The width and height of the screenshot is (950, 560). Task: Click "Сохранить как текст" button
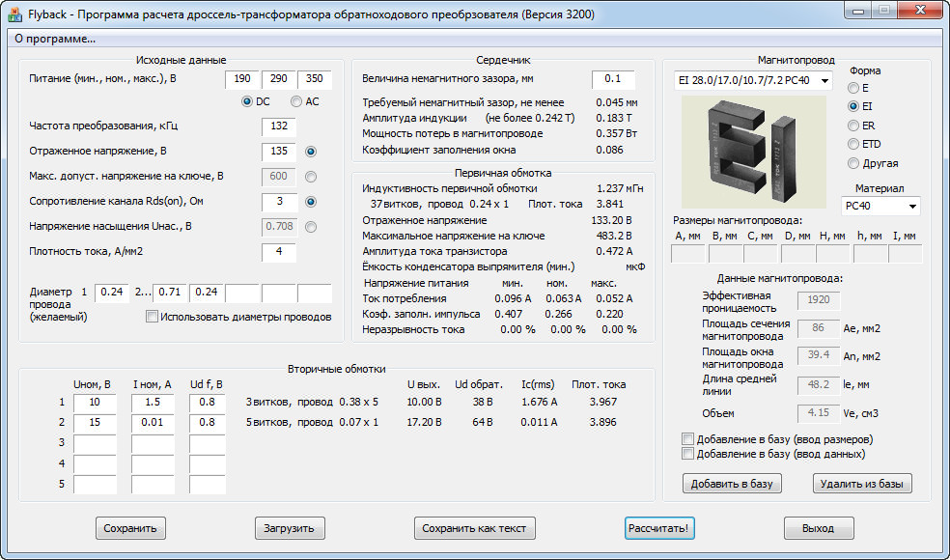point(474,528)
